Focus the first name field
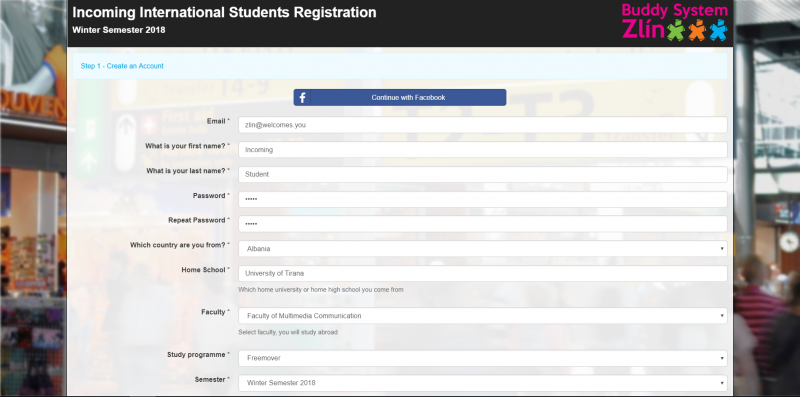Viewport: 800px width, 397px height. click(483, 150)
